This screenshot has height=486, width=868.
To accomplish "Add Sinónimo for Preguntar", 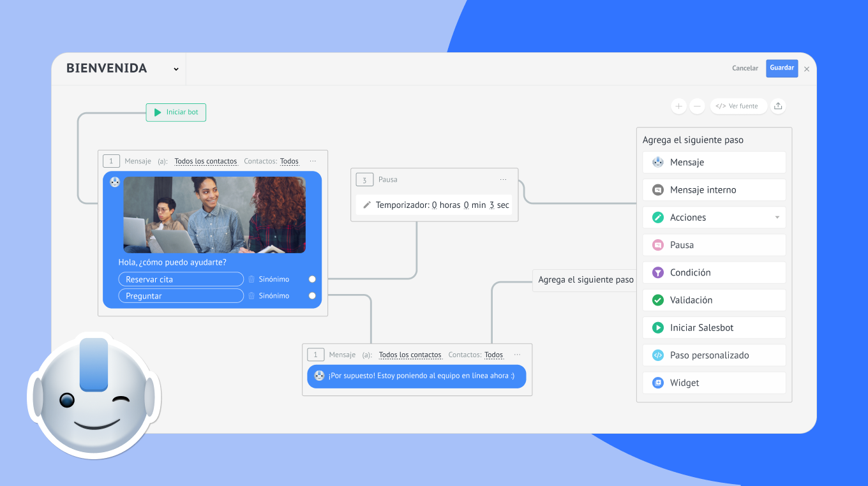I will point(274,296).
